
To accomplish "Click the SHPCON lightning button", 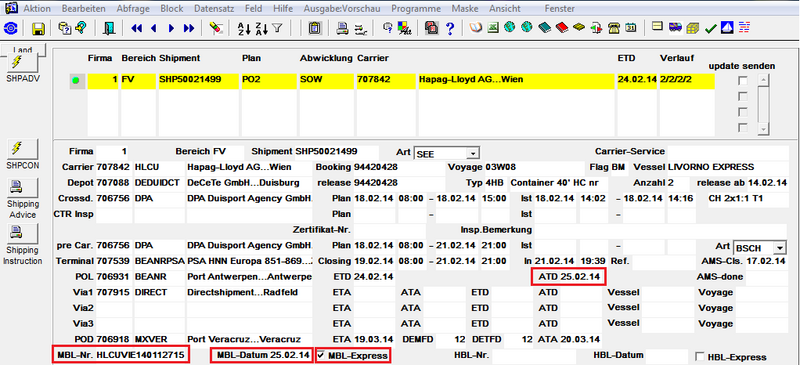I will click(22, 149).
